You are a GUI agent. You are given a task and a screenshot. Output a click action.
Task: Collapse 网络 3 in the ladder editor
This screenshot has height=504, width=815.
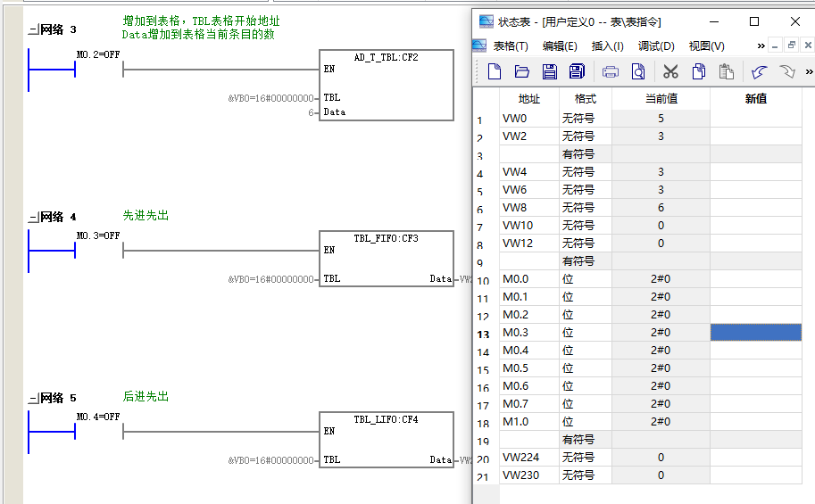33,30
